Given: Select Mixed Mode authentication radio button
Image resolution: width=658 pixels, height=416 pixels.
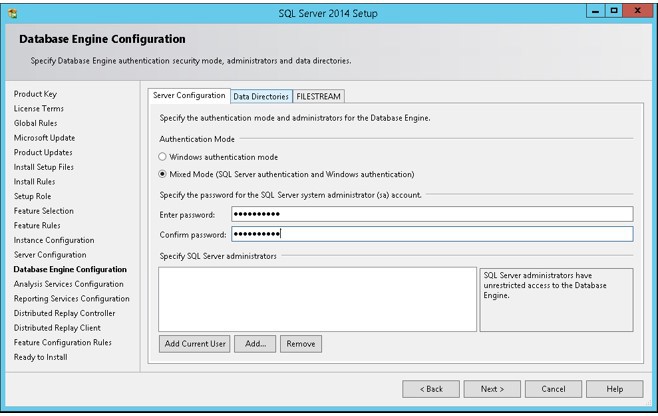Looking at the screenshot, I should [163, 173].
